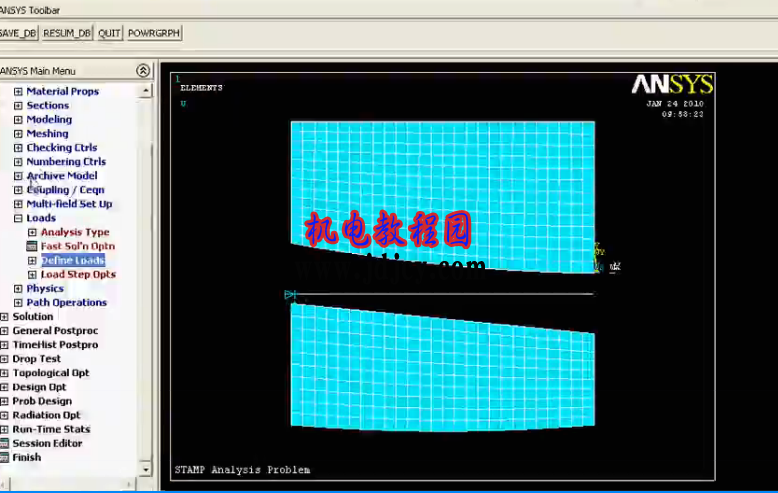Expand the Load Step Opts node
The width and height of the screenshot is (778, 493).
(x=32, y=274)
